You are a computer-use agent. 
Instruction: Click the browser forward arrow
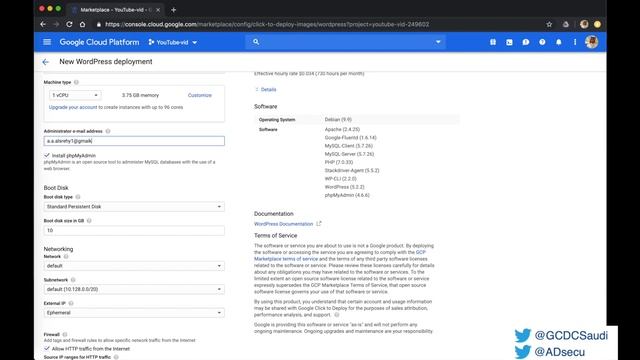tap(56, 24)
